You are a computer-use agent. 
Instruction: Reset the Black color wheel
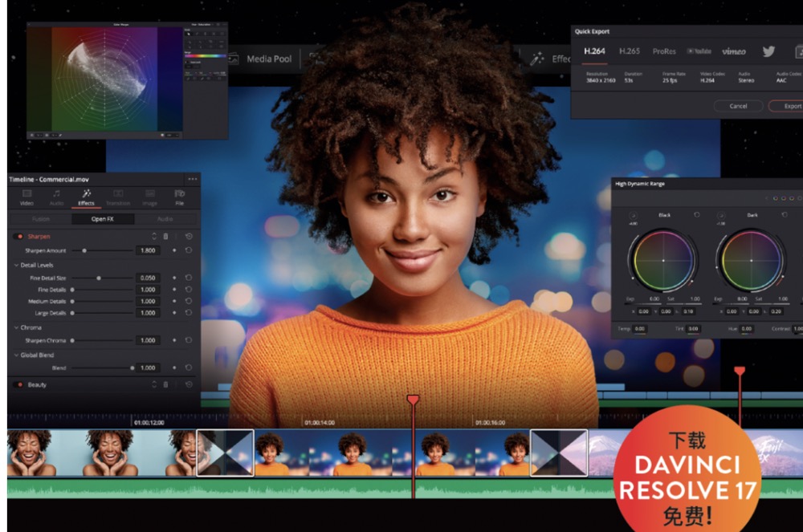tap(695, 215)
